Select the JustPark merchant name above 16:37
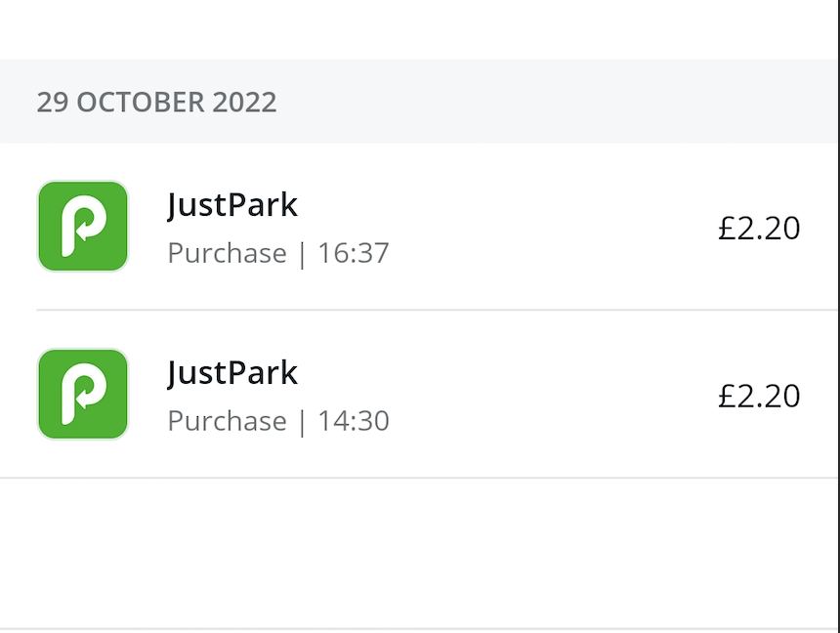This screenshot has height=633, width=840. tap(232, 205)
